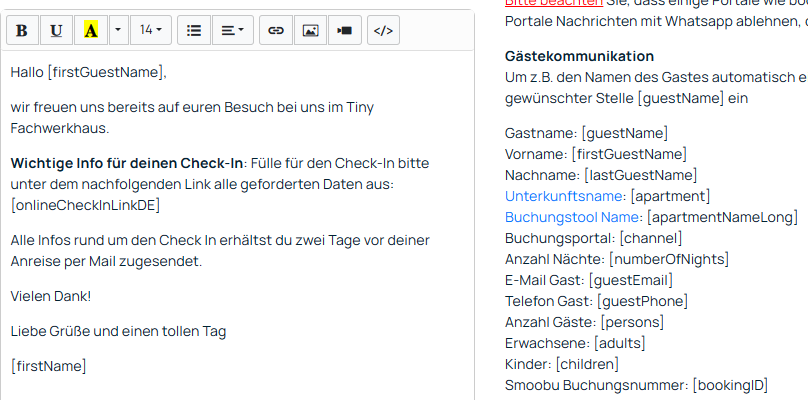Screen dimensions: 808x400
Task: Click the 'Telefon Gast: [guestPhone]' entry
Action: click(x=596, y=301)
